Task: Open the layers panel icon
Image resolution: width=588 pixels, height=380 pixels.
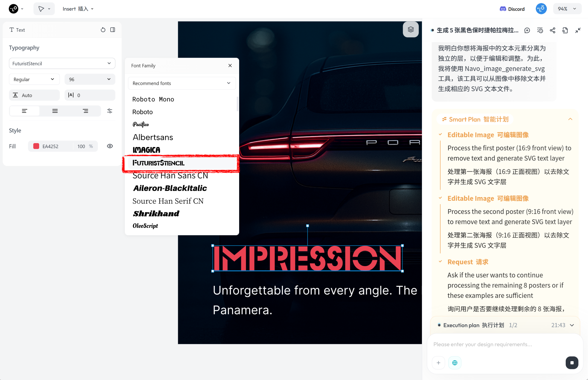Action: click(x=410, y=30)
